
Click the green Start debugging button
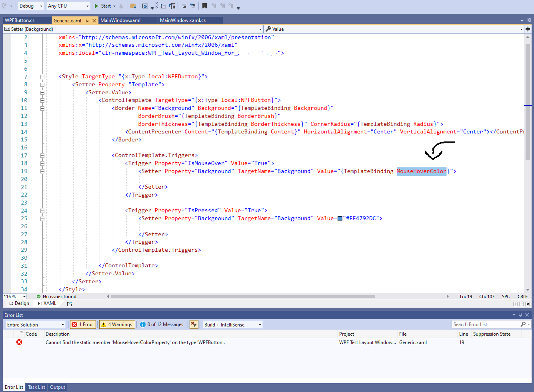pyautogui.click(x=102, y=6)
